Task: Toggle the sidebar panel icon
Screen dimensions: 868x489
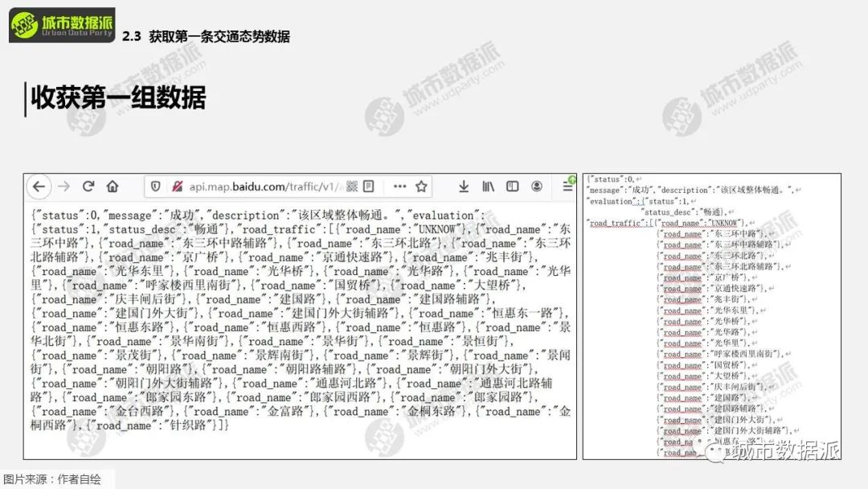Action: pos(513,187)
